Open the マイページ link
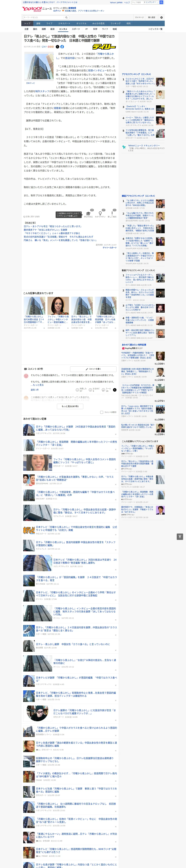Image resolution: width=186 pixels, height=868 pixels. 139,18
